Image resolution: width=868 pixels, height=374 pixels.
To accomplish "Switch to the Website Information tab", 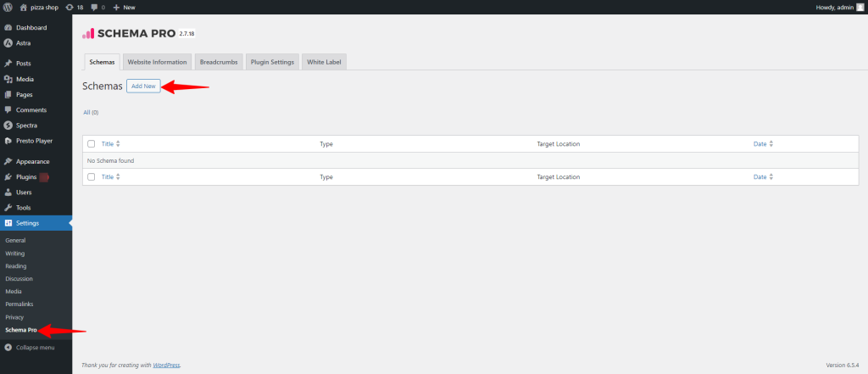I will pos(157,62).
